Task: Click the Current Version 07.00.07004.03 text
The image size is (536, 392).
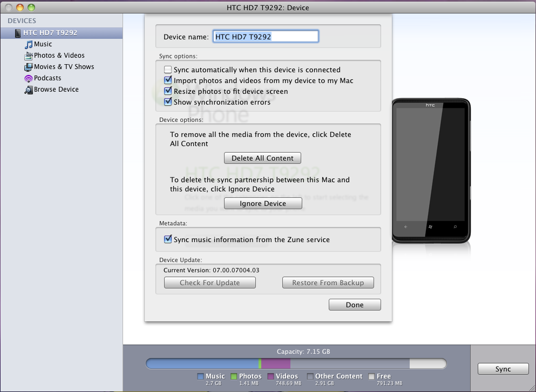Action: click(211, 270)
